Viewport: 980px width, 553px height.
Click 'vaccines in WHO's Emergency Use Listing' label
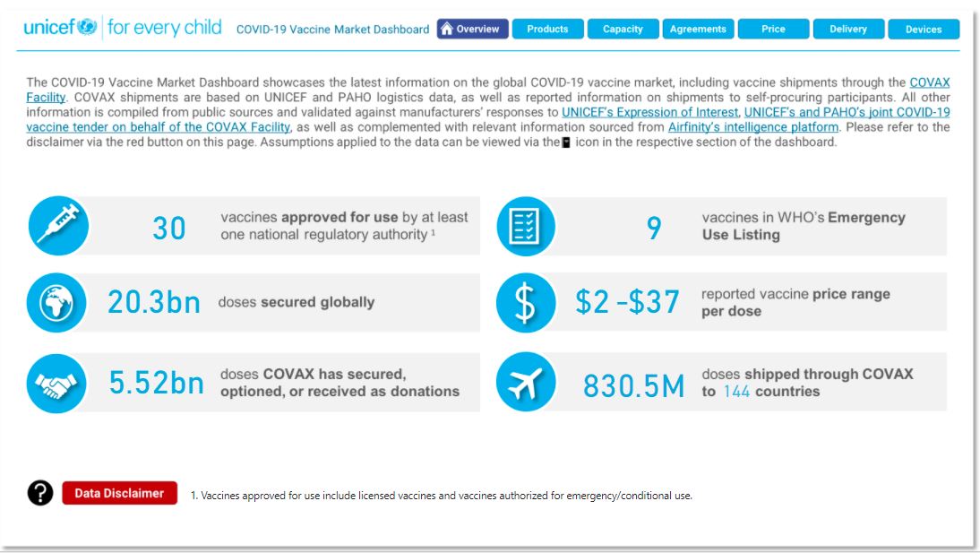(804, 226)
